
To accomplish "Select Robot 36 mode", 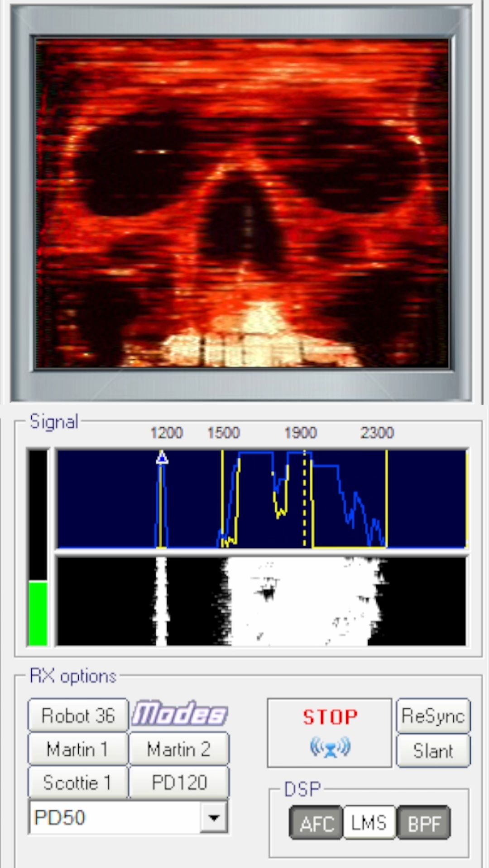I will (x=78, y=715).
